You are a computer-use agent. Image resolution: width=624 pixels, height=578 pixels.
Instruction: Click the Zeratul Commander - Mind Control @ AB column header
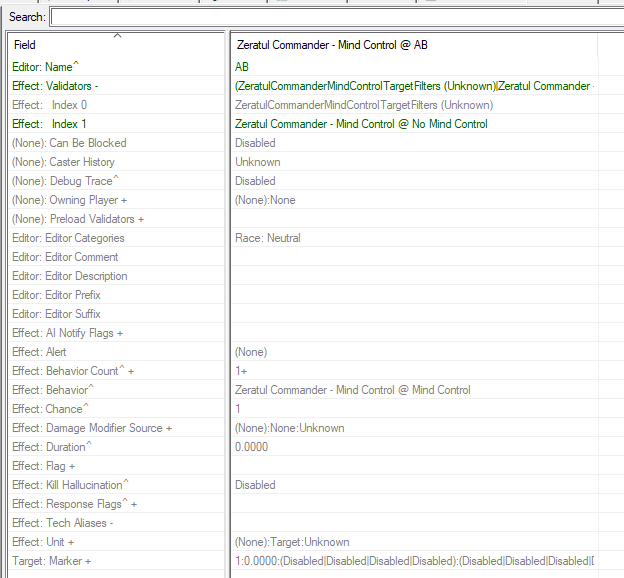pyautogui.click(x=414, y=45)
